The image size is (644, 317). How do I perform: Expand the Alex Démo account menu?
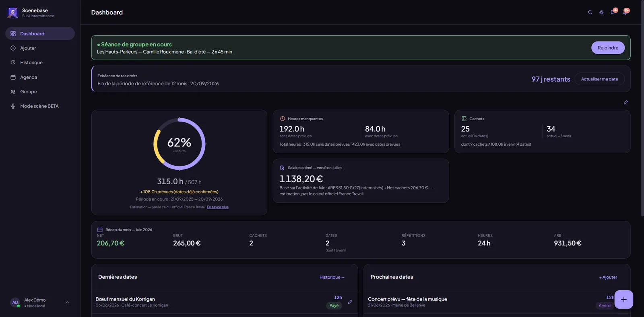[40, 303]
